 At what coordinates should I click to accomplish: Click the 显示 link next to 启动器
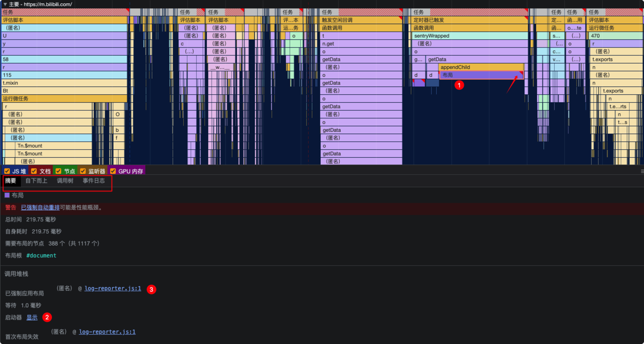32,318
